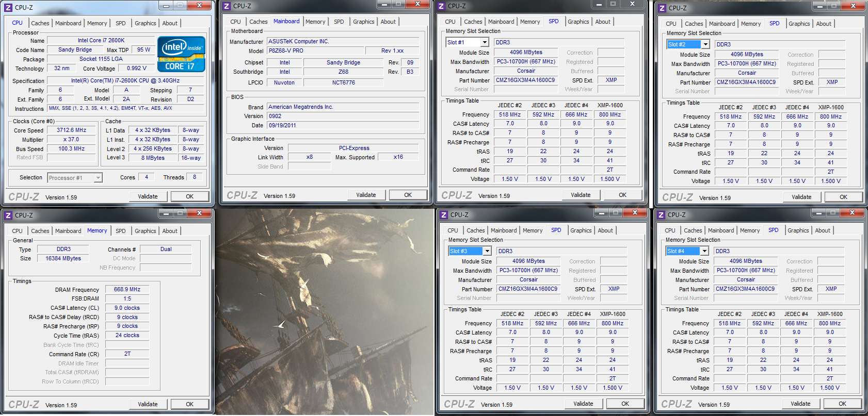The height and width of the screenshot is (416, 868).
Task: Click the DRAM Frequency value field
Action: pos(127,290)
